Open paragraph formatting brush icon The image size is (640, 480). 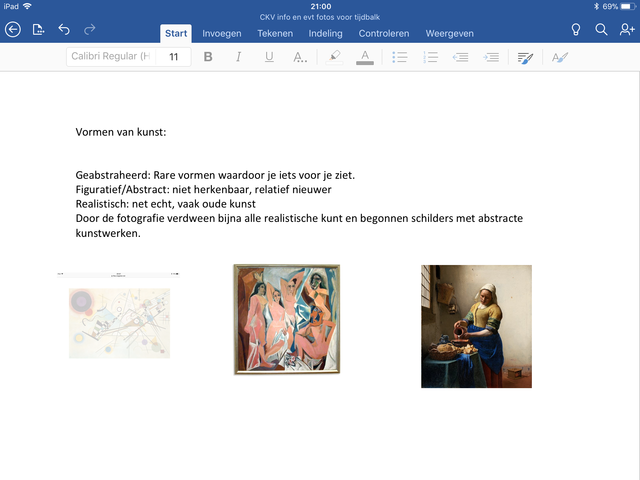[x=525, y=58]
